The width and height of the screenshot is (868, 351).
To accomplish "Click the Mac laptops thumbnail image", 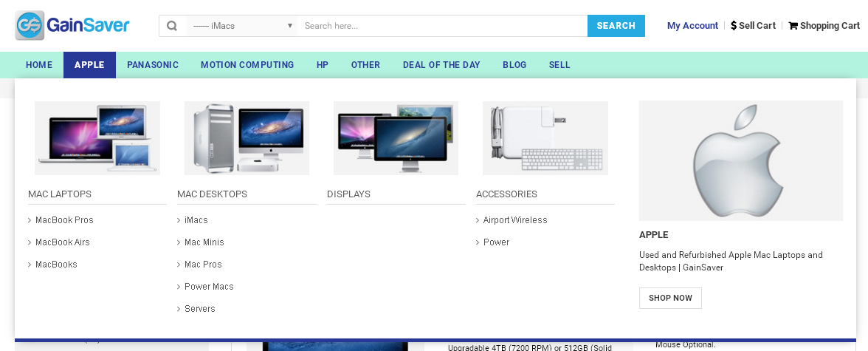I will click(97, 138).
